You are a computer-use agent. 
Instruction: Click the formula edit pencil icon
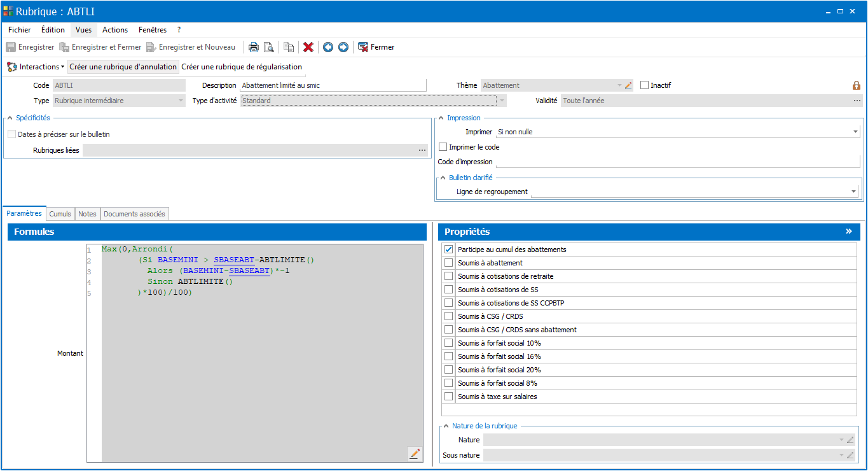point(415,454)
